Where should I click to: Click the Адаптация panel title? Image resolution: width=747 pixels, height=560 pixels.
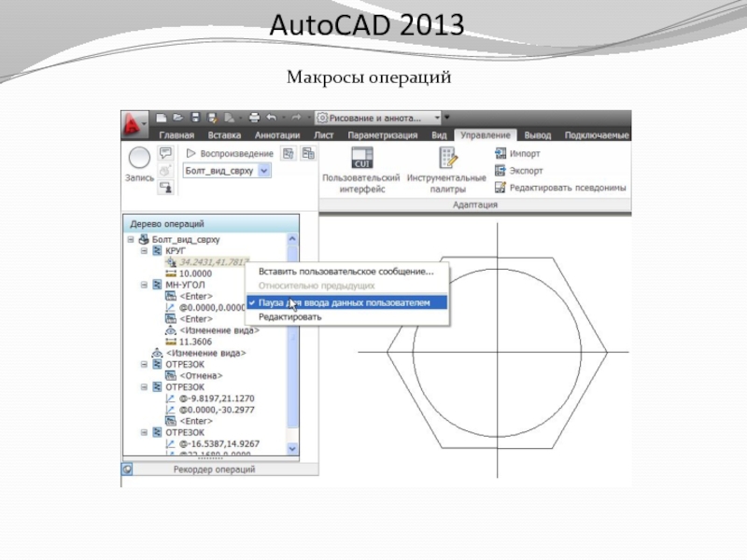(475, 204)
